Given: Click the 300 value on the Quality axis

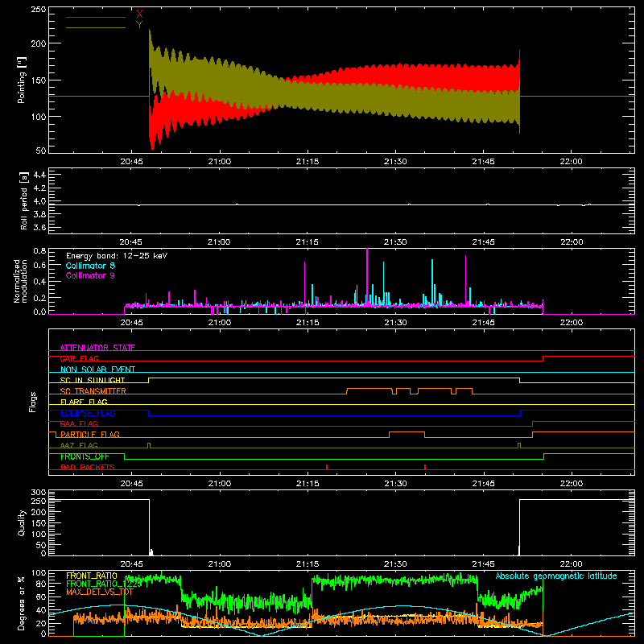Looking at the screenshot, I should click(39, 493).
